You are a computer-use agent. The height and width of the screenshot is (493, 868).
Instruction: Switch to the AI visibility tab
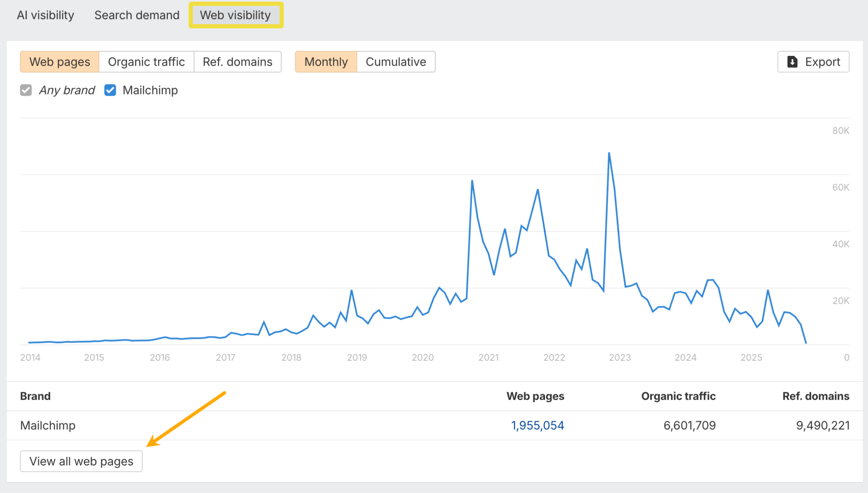(45, 15)
